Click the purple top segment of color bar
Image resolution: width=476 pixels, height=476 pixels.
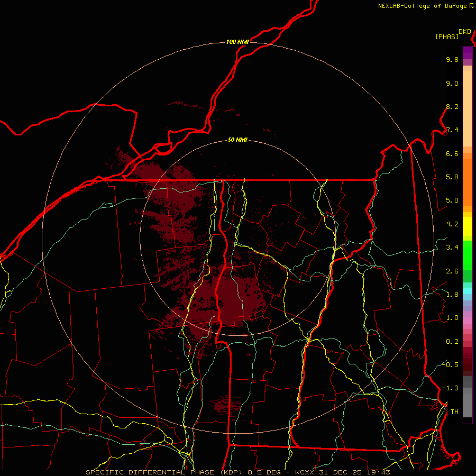[x=467, y=53]
